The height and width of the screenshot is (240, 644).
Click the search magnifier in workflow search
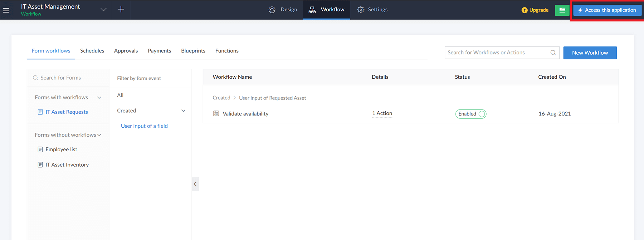(x=553, y=53)
